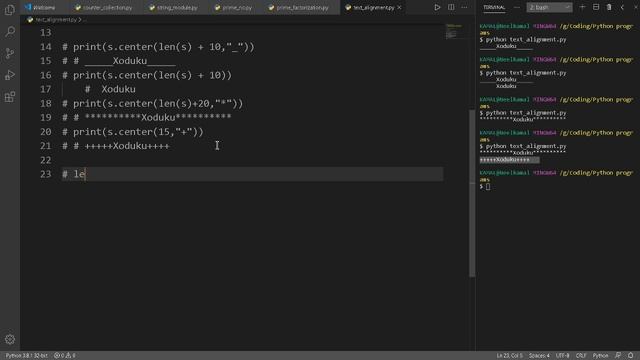Click the feedback icon in status bar
Viewport: 640px width, 360px height.
tap(618, 356)
